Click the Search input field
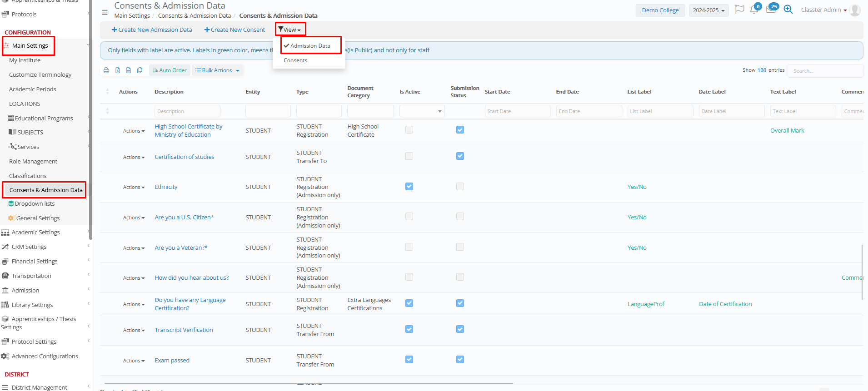This screenshot has width=868, height=391. click(824, 71)
